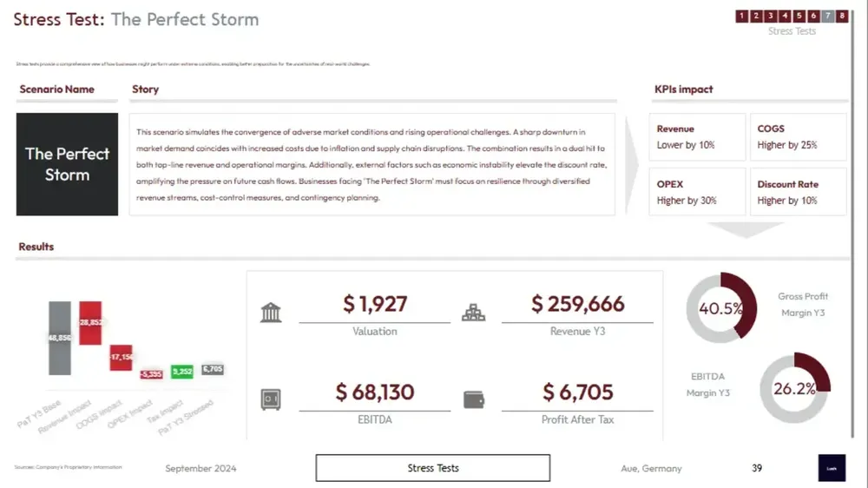Click the Gross Profit Margin donut chart
Image resolution: width=868 pixels, height=488 pixels.
click(720, 308)
